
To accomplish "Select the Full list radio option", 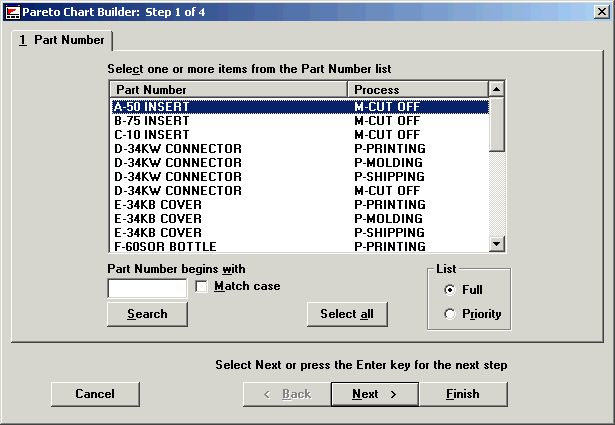I will [450, 289].
